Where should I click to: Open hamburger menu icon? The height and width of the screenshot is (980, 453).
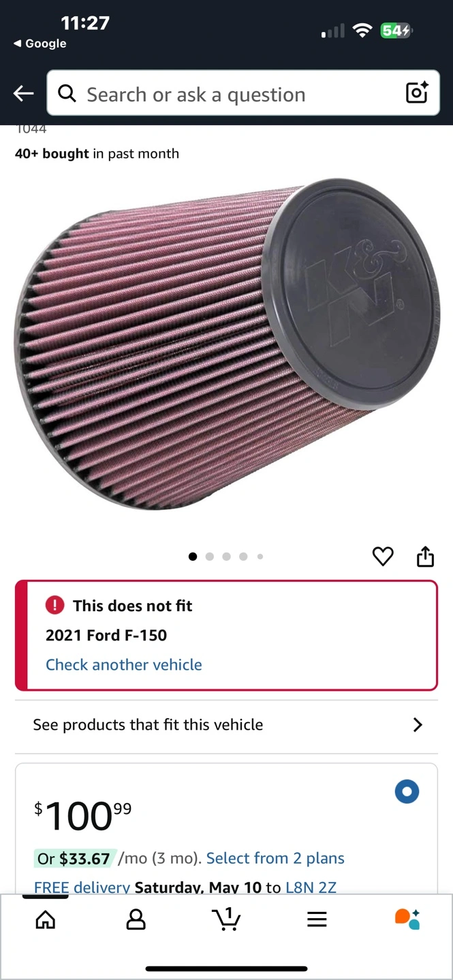317,920
